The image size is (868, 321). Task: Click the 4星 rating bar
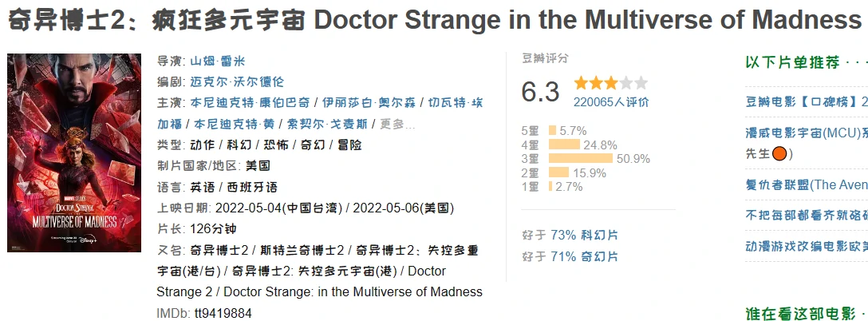click(x=564, y=145)
